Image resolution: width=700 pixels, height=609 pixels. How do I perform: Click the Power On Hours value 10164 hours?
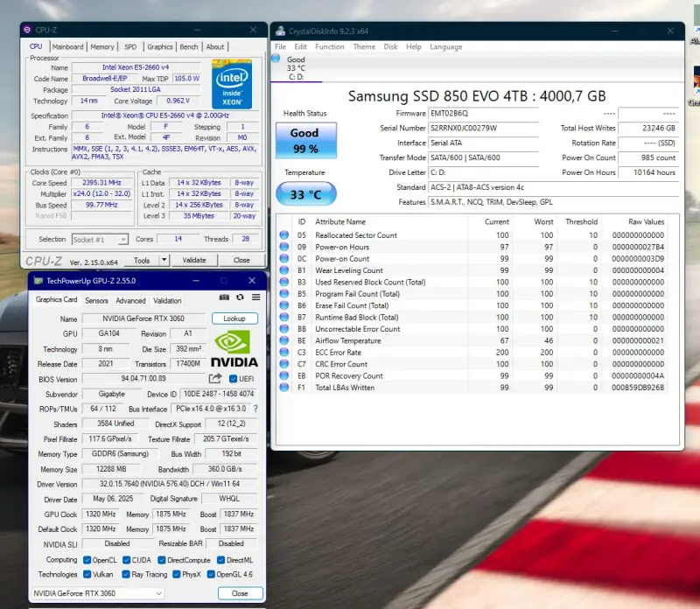(x=648, y=172)
